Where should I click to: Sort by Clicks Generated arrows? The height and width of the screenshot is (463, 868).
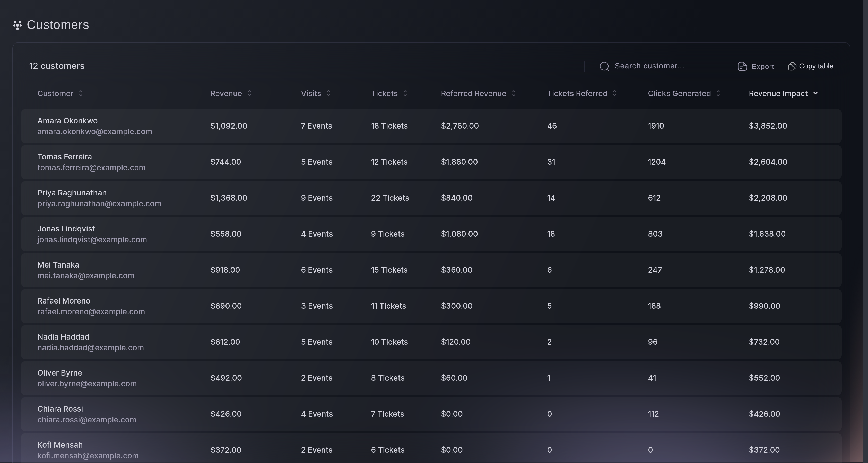pos(718,93)
